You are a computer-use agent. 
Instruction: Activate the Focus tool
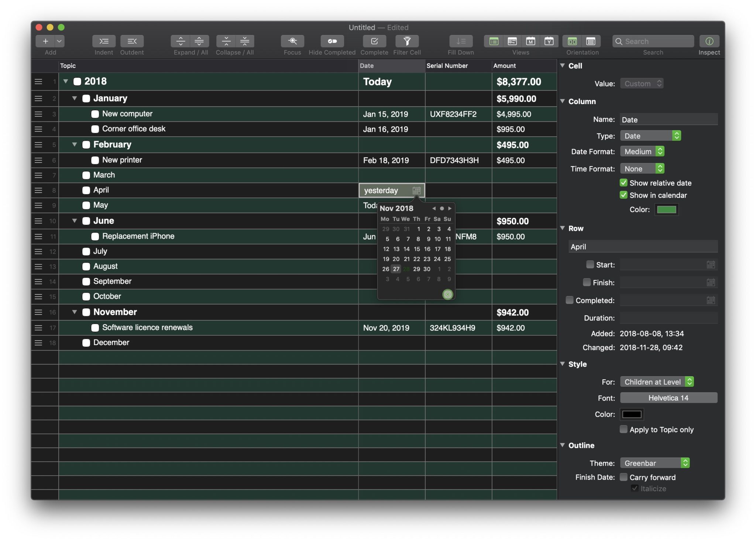[292, 41]
